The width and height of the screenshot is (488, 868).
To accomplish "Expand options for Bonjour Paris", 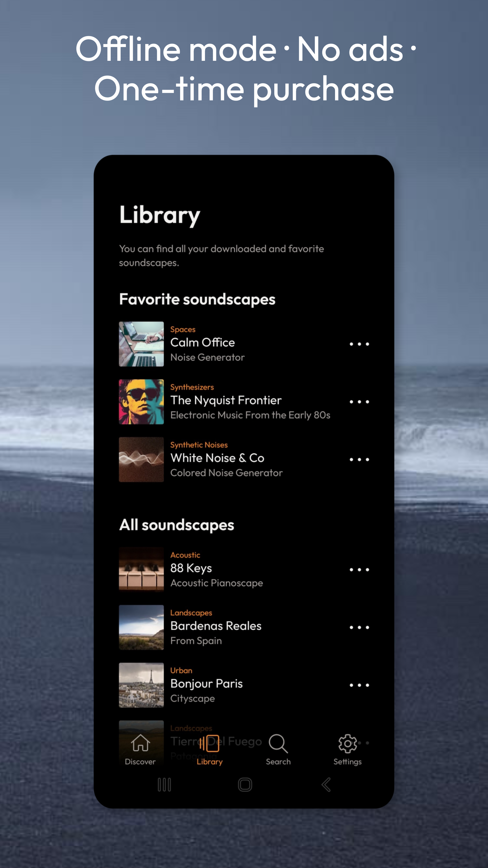I will (x=359, y=685).
